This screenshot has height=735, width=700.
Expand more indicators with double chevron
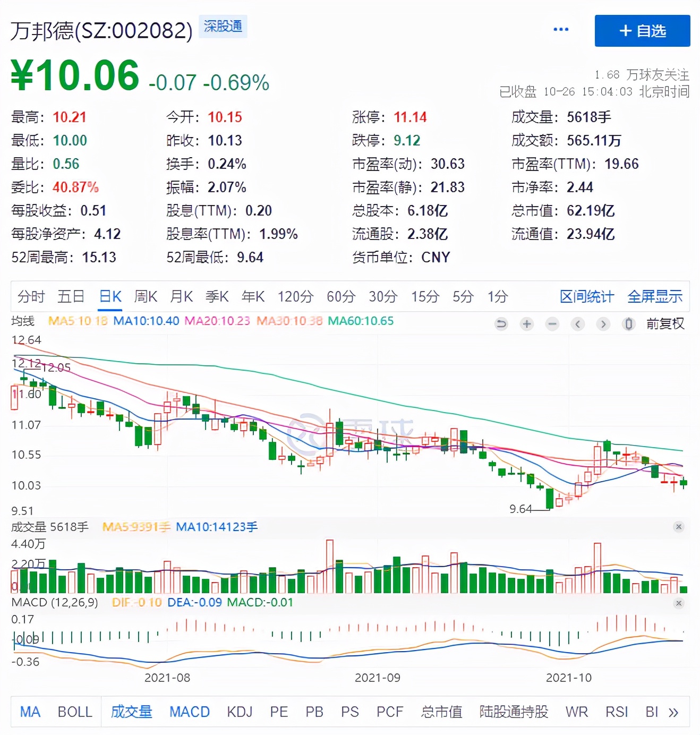click(673, 712)
